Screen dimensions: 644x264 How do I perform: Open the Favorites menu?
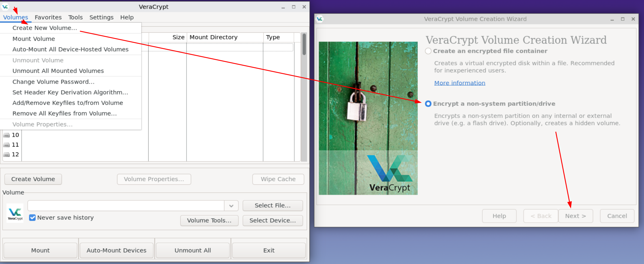[x=48, y=17]
